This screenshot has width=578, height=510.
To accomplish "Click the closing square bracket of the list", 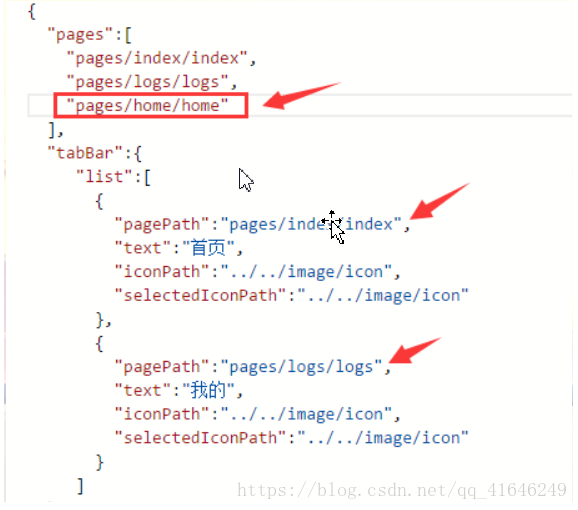I will [80, 486].
